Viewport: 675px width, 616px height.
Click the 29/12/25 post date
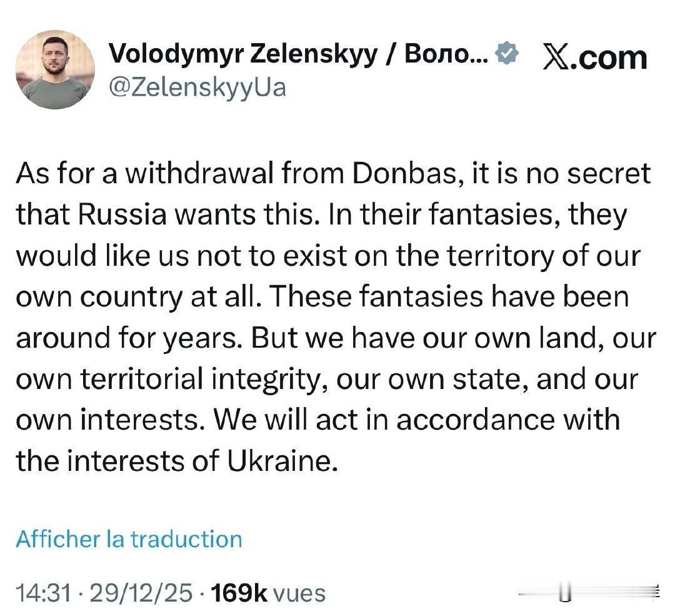(x=141, y=592)
